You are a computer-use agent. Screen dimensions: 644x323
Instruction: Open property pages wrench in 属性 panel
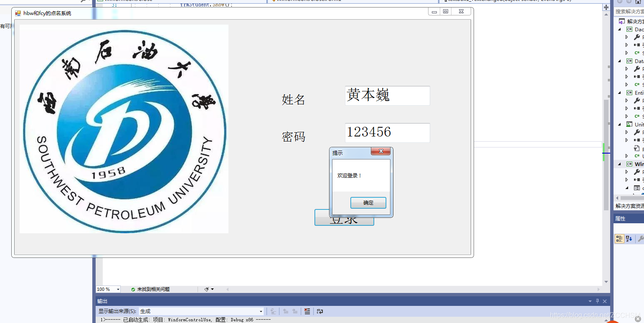[640, 239]
